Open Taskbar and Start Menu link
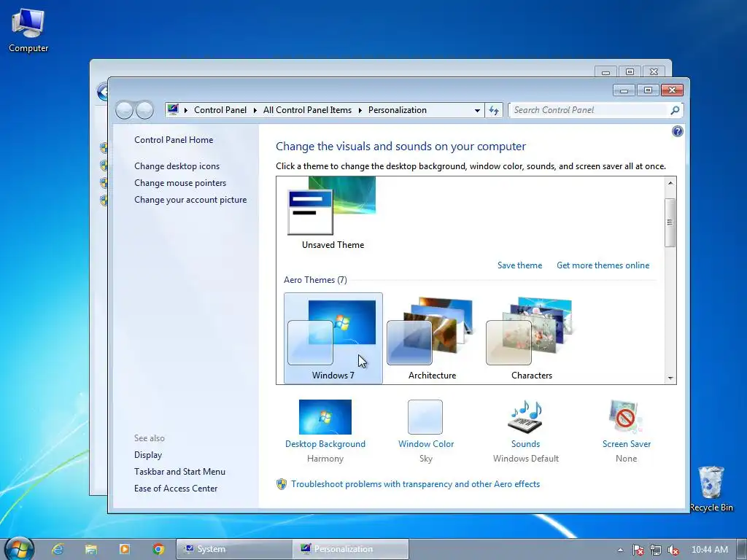The height and width of the screenshot is (560, 747). 179,472
